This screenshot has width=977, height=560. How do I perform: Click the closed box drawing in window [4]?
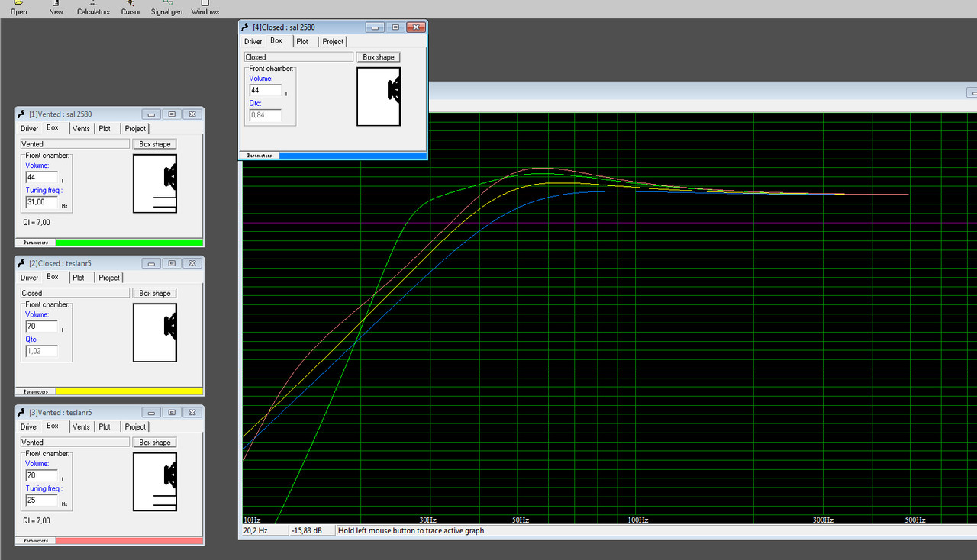coord(379,96)
